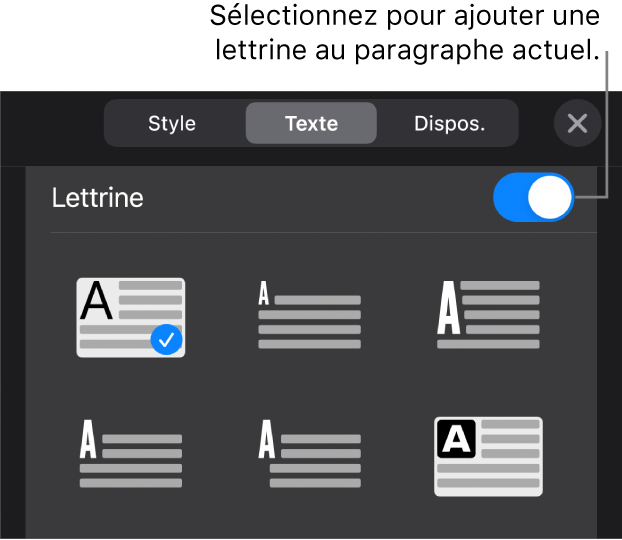Choose the tall four-line drop cap style
This screenshot has width=622, height=540.
(488, 315)
